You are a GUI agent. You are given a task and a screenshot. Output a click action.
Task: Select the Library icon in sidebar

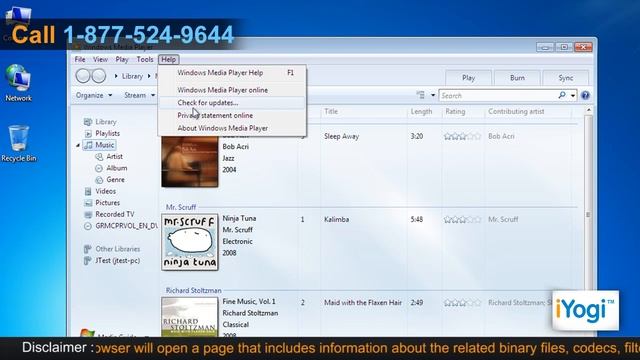(x=88, y=122)
